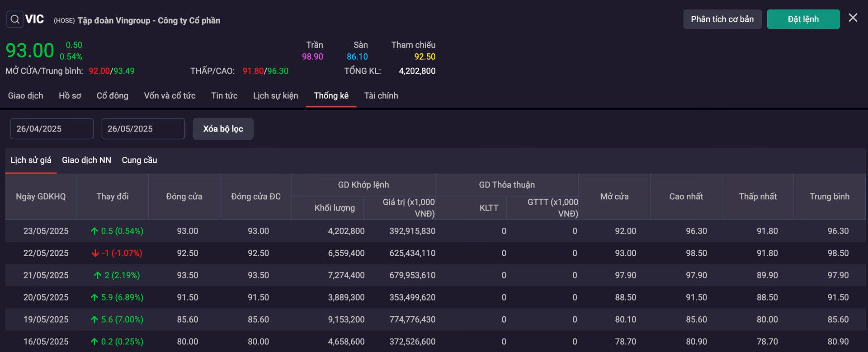Click the start date field 26/04/2025
The image size is (868, 352).
(52, 129)
